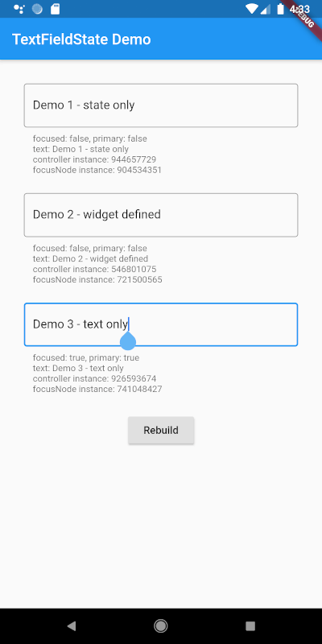Click the Demo 1 controller instance text

coord(94,159)
